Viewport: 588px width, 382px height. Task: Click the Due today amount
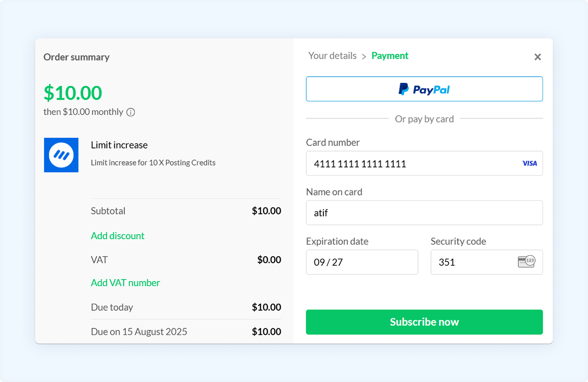(x=266, y=307)
